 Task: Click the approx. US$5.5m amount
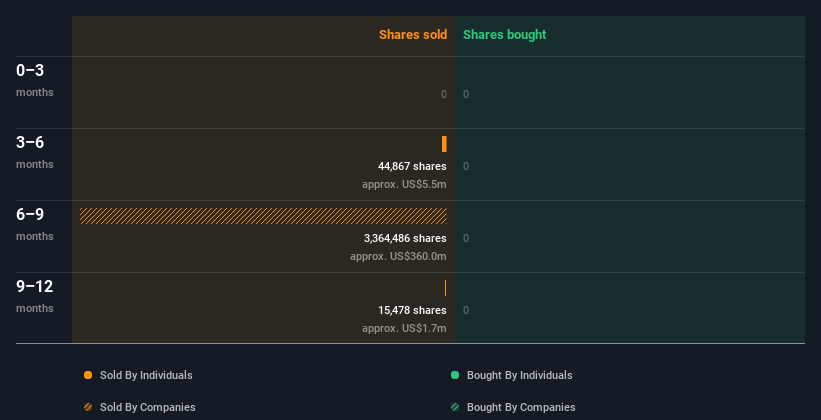pos(404,184)
